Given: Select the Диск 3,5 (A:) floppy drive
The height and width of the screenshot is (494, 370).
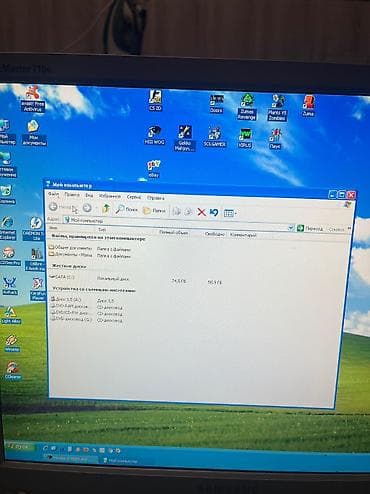Looking at the screenshot, I should [x=66, y=299].
